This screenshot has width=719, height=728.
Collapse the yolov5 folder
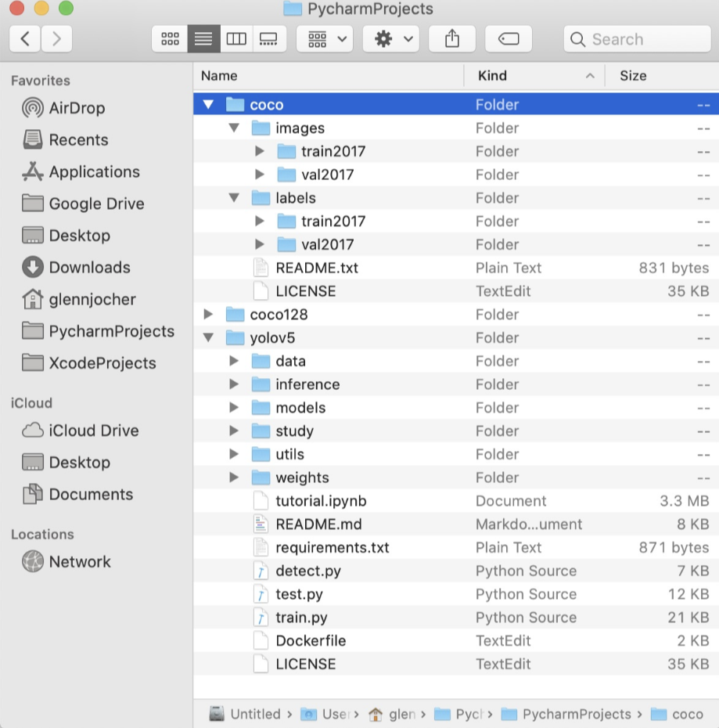[208, 338]
